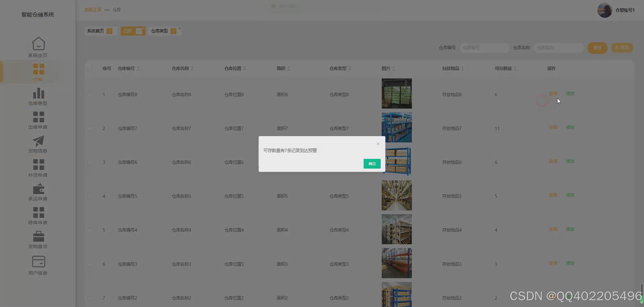Focus the 仓库编号 search input
This screenshot has height=307, width=644.
[x=484, y=48]
